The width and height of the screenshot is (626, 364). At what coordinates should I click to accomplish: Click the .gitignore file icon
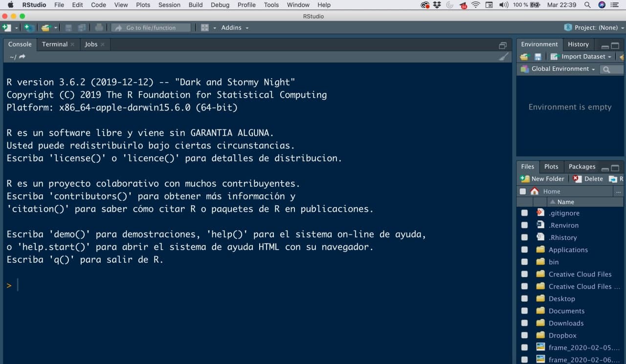tap(540, 213)
